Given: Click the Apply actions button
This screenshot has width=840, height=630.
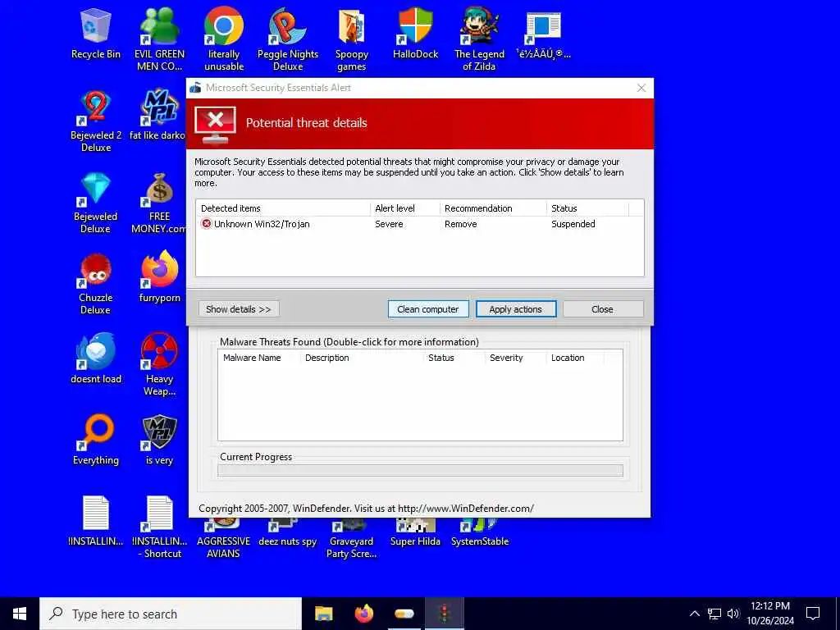Looking at the screenshot, I should pos(516,309).
